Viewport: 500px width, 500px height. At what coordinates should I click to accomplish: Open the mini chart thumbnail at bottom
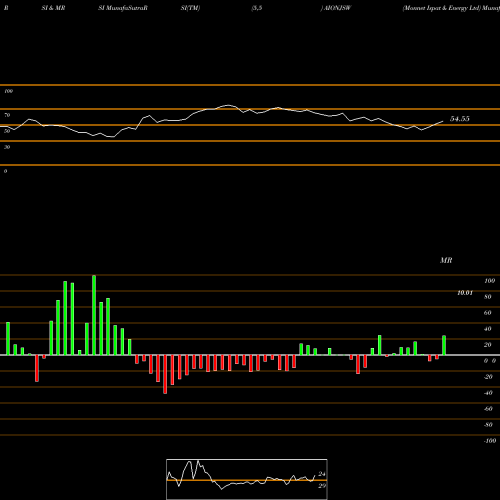coord(247,479)
